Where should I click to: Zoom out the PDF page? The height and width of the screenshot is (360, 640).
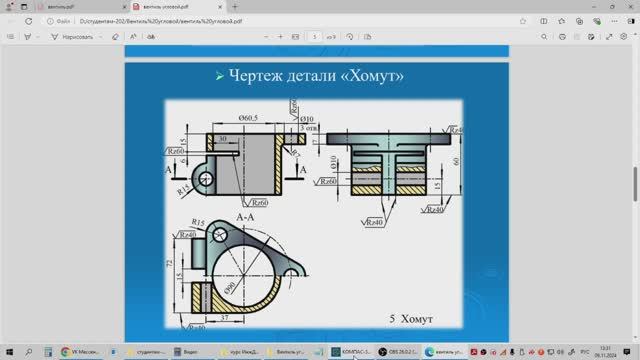point(266,37)
